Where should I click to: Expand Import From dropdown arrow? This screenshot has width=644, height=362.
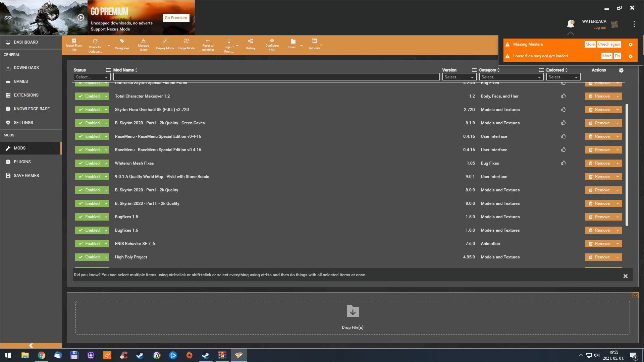pyautogui.click(x=237, y=46)
